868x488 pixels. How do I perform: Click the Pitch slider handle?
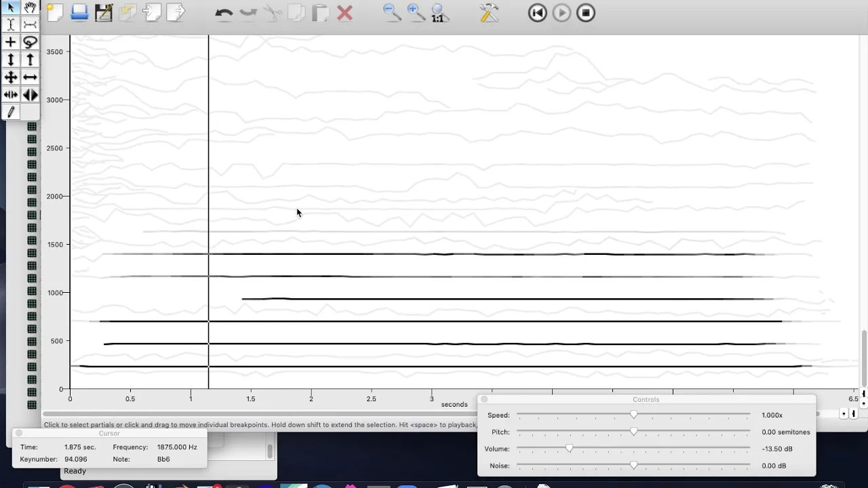coord(634,432)
